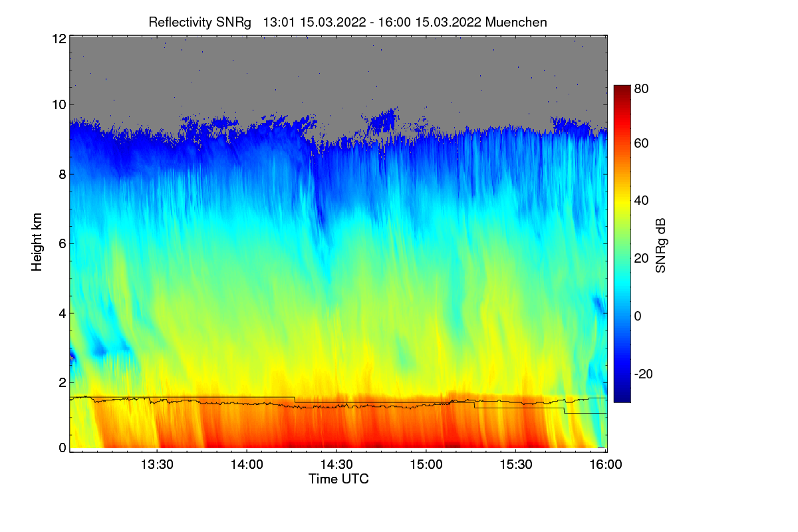Click the height axis label 6

coord(62,243)
